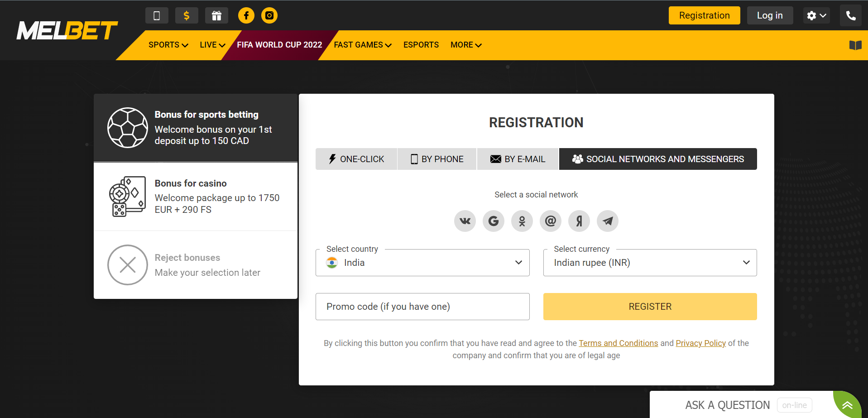This screenshot has width=868, height=418.
Task: Open the book icon on yellow bar
Action: [855, 45]
